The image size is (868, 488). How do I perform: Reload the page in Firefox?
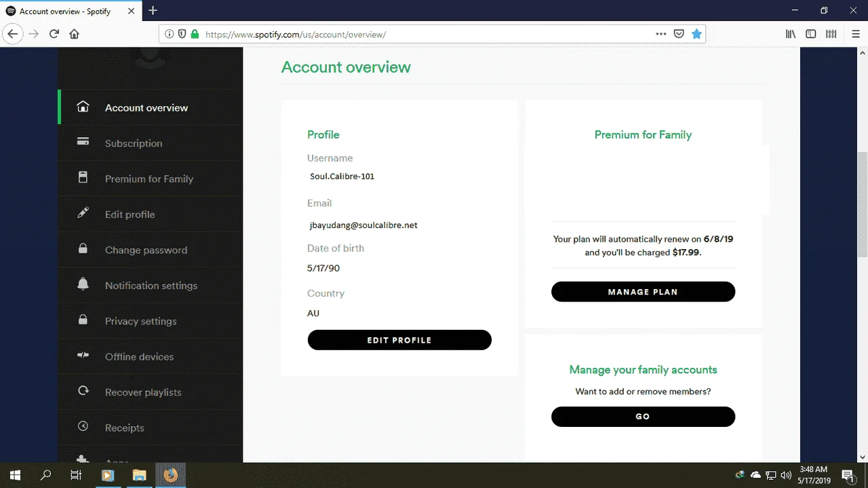pos(54,34)
